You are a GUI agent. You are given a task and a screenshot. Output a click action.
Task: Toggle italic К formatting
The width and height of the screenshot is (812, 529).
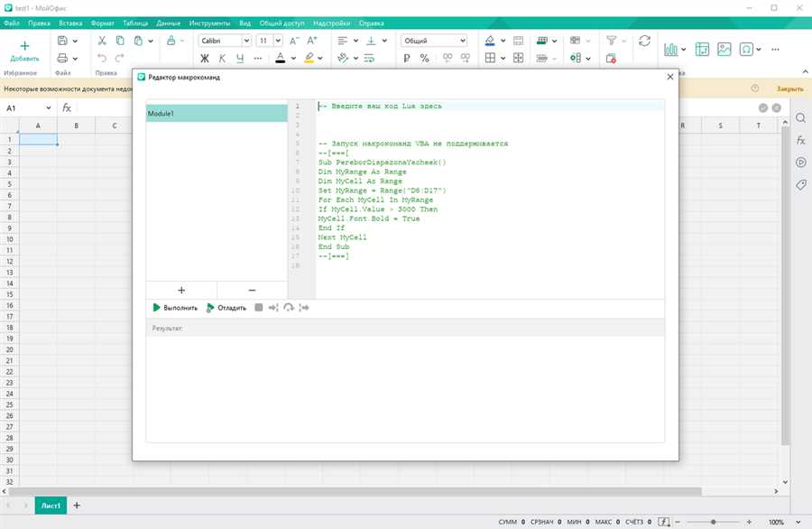[222, 59]
